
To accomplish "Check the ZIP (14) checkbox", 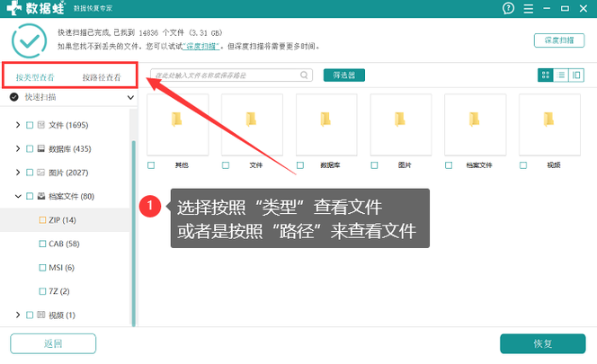I will tap(42, 220).
